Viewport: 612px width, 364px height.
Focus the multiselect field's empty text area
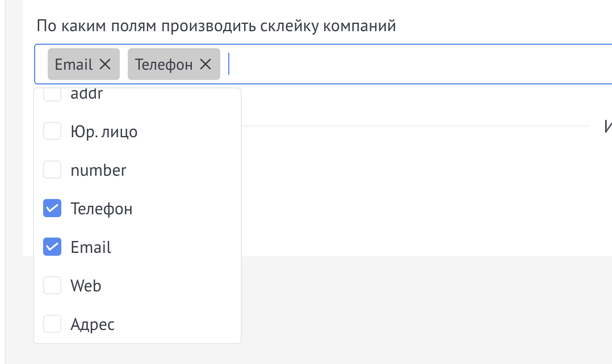click(397, 64)
